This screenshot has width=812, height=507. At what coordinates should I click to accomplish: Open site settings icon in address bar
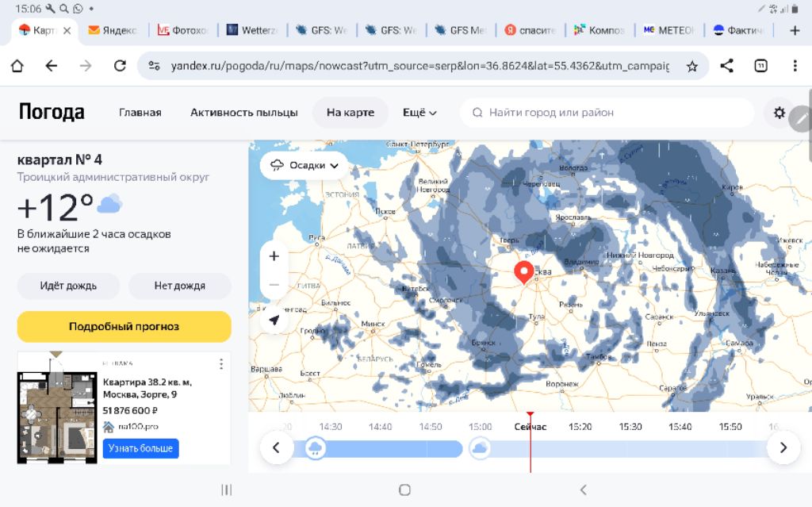[154, 66]
